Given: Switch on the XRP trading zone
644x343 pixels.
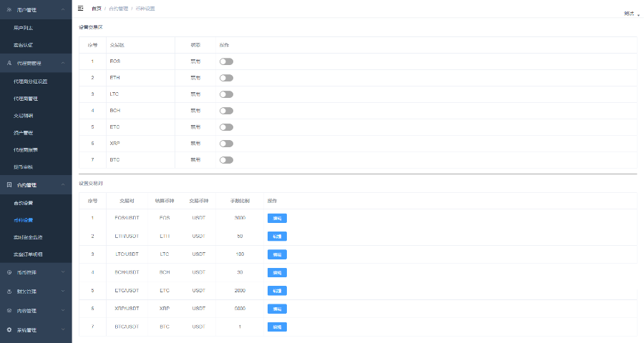Looking at the screenshot, I should coord(226,144).
